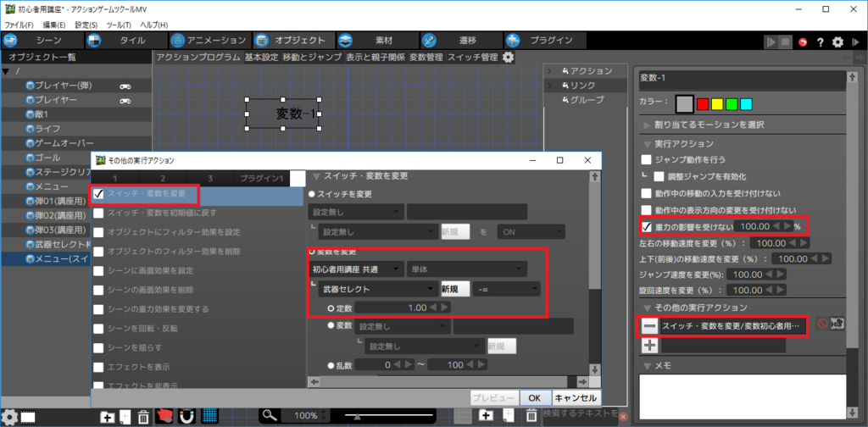Start test play with first play icon
The width and height of the screenshot is (868, 427).
[771, 42]
